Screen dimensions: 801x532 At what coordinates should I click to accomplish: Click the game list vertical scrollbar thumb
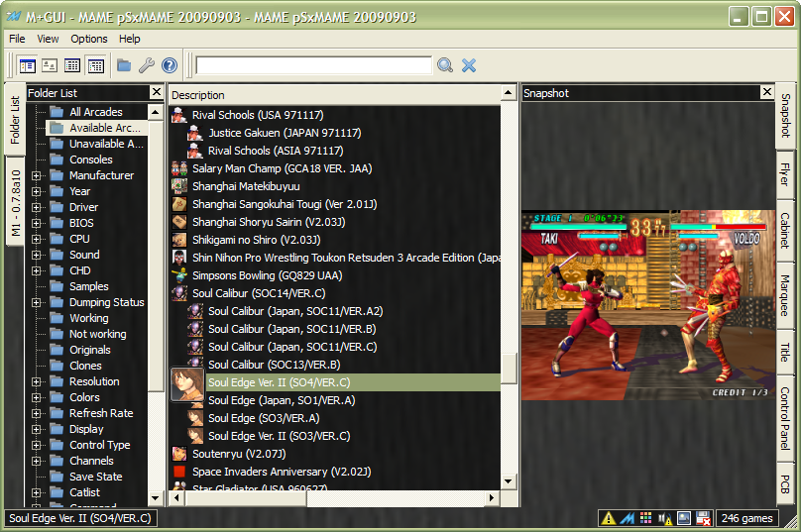[509, 369]
